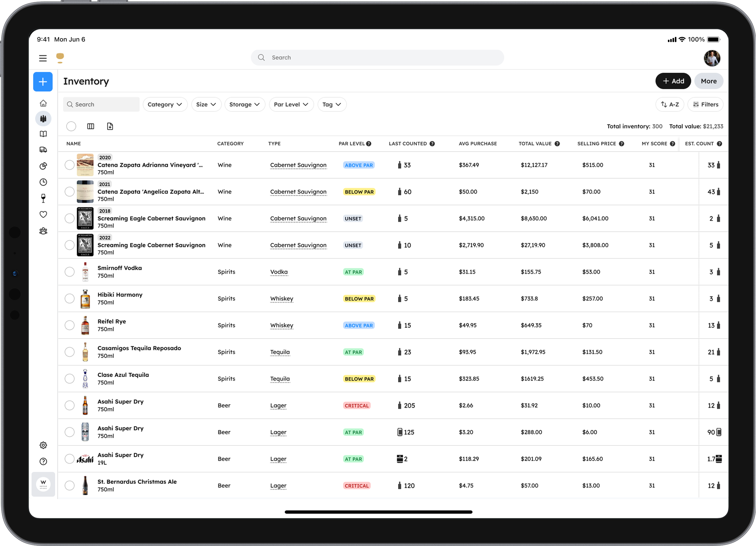Open Cabernet Sauvignon type link for Catena Zapata Adrianna
Image resolution: width=756 pixels, height=546 pixels.
pos(298,165)
